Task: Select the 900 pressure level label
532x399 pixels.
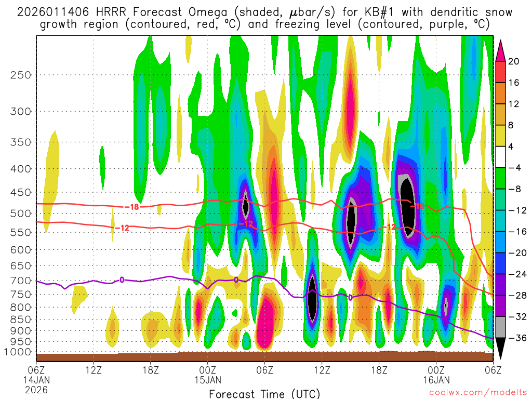Action: click(x=21, y=330)
